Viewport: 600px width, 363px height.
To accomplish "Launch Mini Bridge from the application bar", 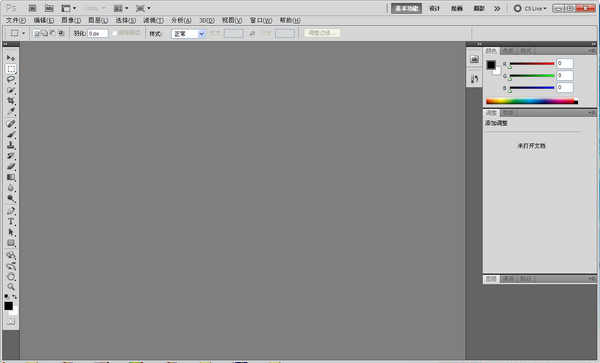I will [x=49, y=8].
